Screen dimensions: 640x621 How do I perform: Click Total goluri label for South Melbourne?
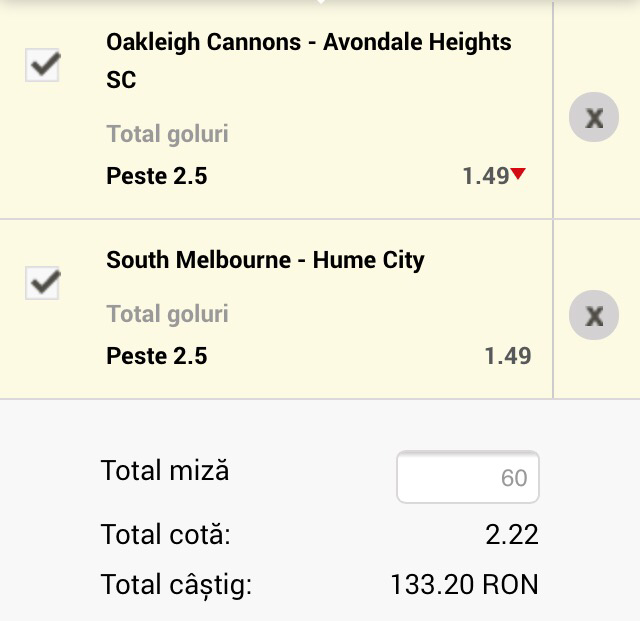167,314
